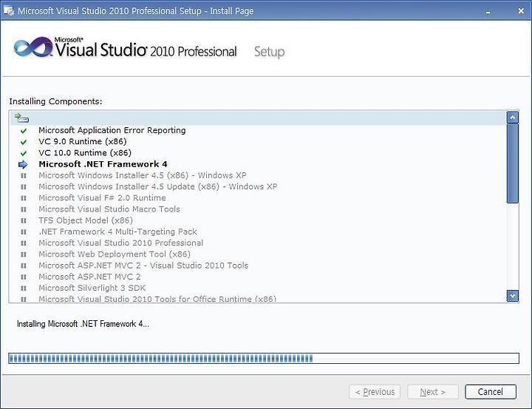
Task: Click the disabled Next button
Action: pos(432,392)
